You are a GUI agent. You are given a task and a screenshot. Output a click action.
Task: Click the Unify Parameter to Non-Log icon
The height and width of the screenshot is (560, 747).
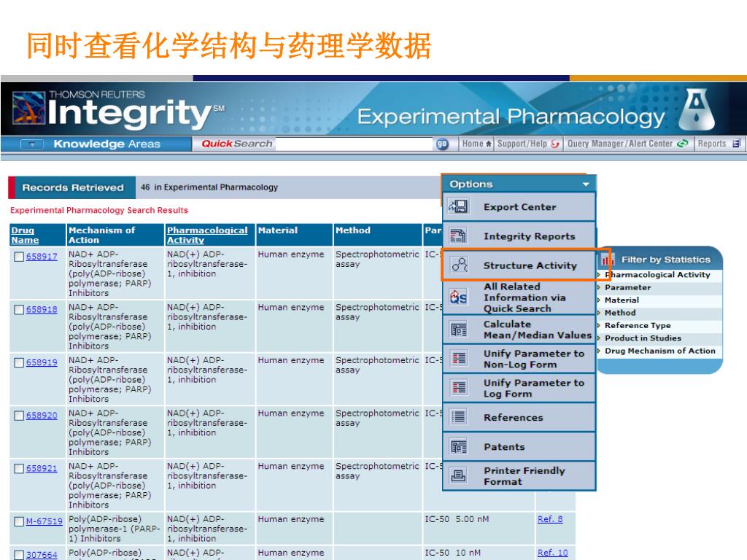[x=459, y=359]
